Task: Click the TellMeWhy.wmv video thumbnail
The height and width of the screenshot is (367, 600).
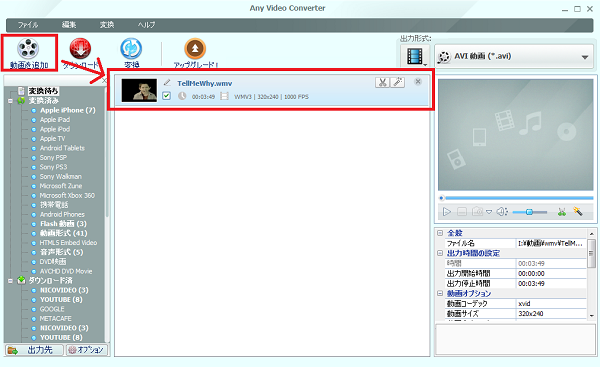Action: [x=139, y=90]
